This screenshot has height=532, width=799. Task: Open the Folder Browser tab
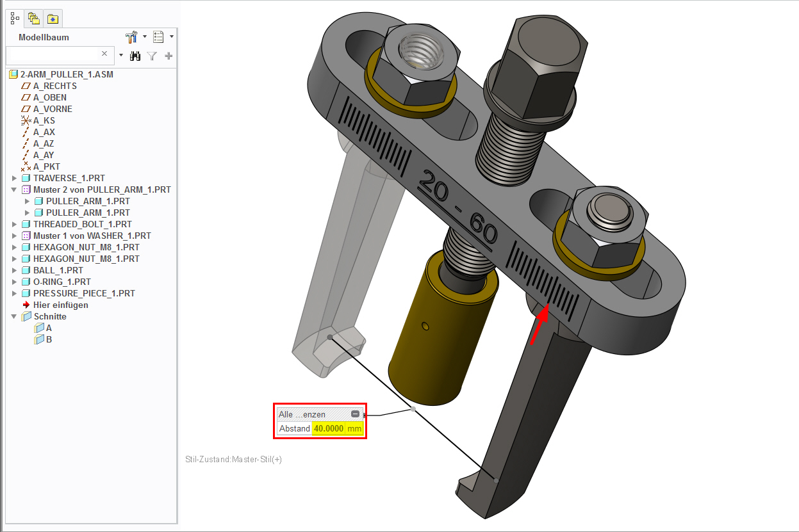[x=34, y=19]
